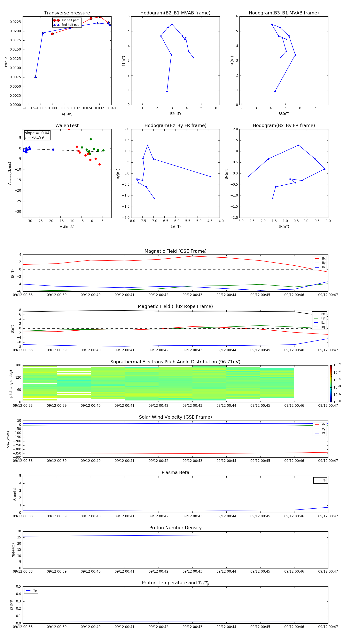Click the 'Transverse pressure' plot title
Image resolution: width=351 pixels, height=644 pixels.
click(x=67, y=13)
